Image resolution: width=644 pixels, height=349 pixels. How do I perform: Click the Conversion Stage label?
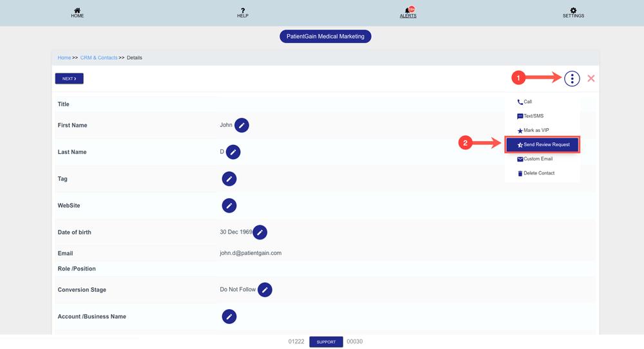point(82,290)
